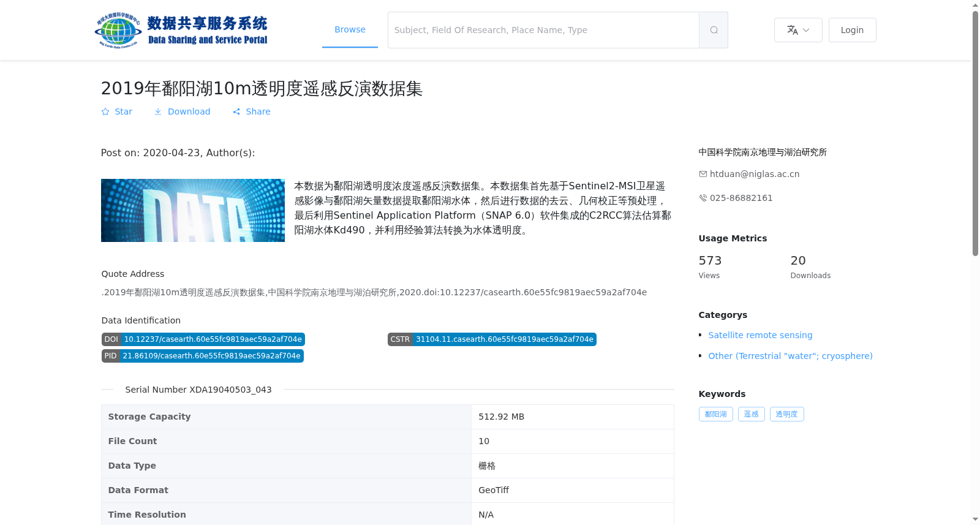Click the 遥感 keyword tag

(x=752, y=414)
